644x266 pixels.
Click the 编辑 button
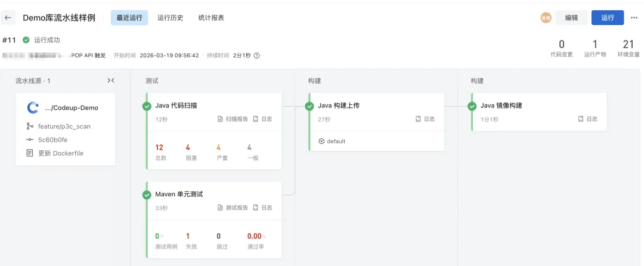[571, 18]
